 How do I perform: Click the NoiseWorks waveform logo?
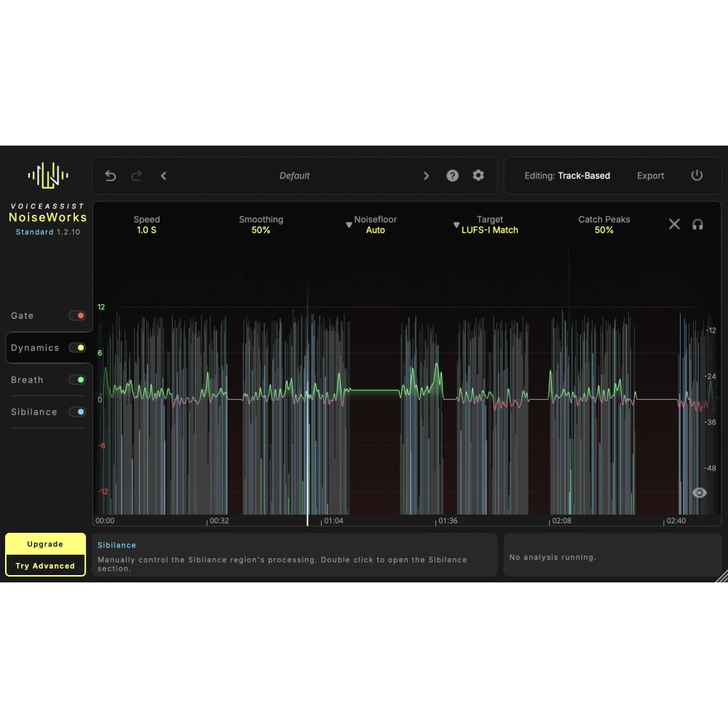[x=48, y=175]
